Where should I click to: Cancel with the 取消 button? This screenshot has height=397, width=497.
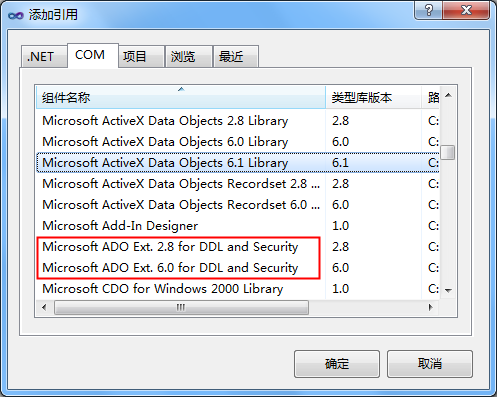(x=430, y=364)
